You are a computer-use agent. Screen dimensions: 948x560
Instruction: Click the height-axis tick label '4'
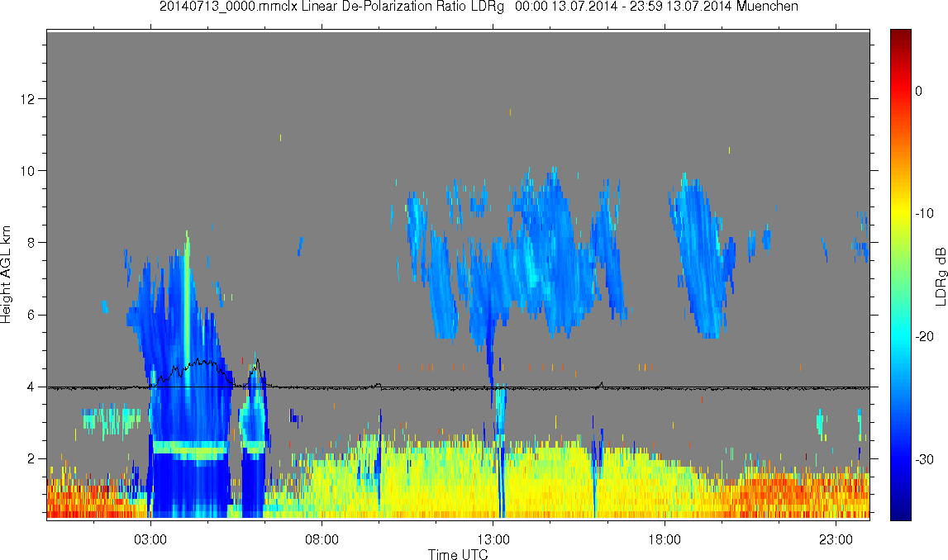click(x=31, y=387)
